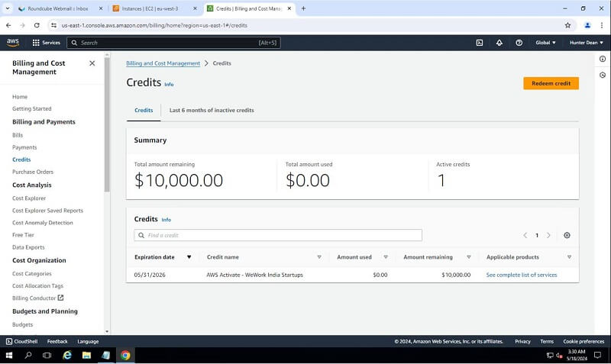Screen dimensions: 611x364
Task: Open the AWS CloudShell icon in top bar
Action: pyautogui.click(x=479, y=43)
